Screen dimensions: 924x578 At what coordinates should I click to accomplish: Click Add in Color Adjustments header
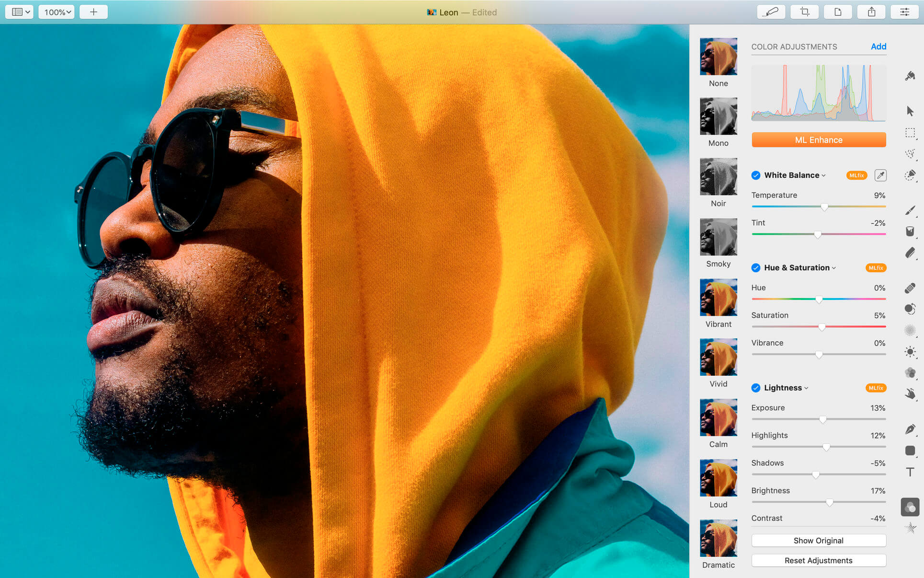point(878,46)
